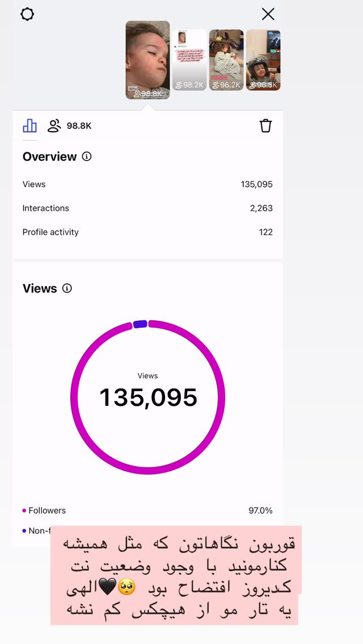Select the bar chart insights tab
Screen dimensions: 363x644
pyautogui.click(x=29, y=126)
